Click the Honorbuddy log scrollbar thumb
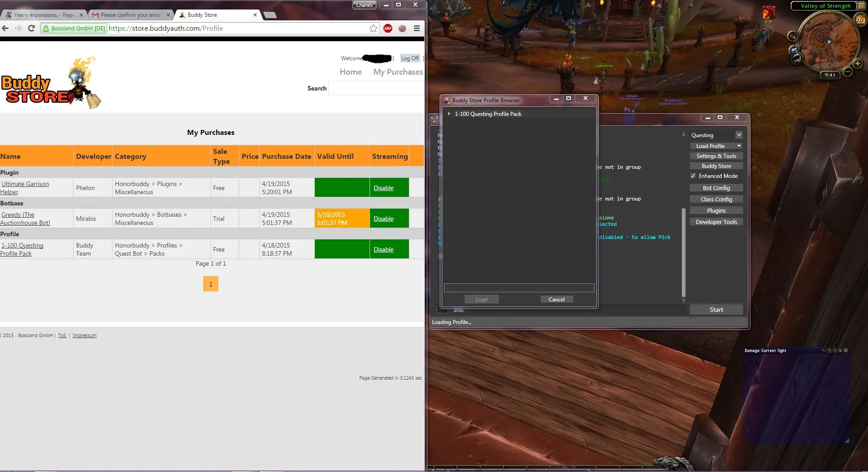Image resolution: width=868 pixels, height=472 pixels. 683,252
